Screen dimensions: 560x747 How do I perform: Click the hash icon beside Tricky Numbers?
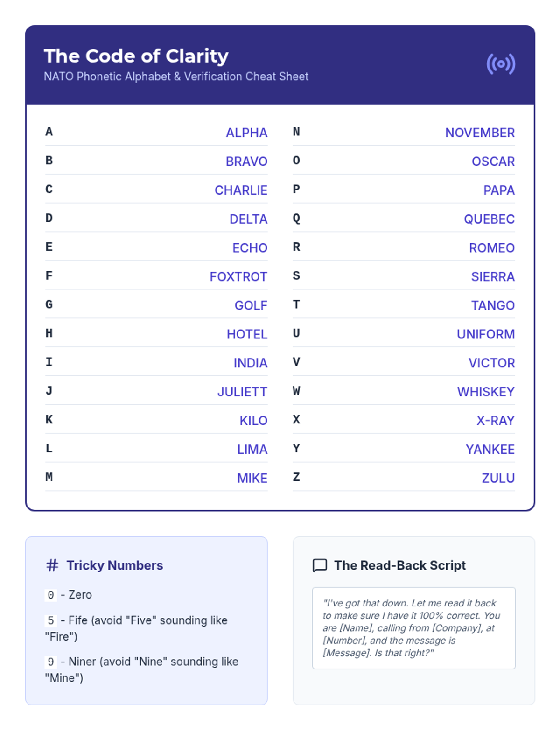52,565
